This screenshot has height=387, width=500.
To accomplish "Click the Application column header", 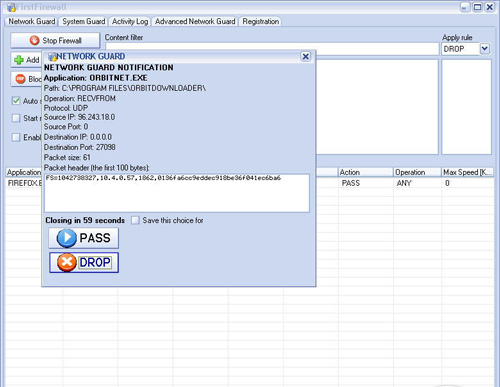I will tap(24, 172).
